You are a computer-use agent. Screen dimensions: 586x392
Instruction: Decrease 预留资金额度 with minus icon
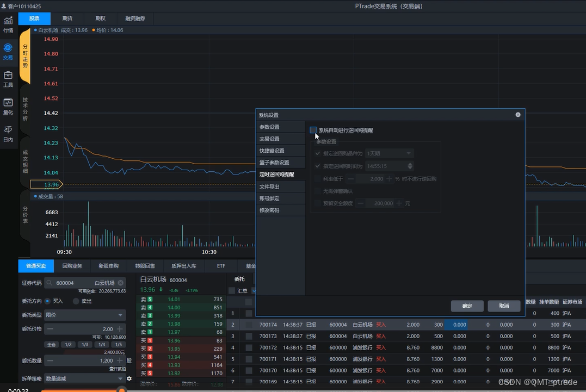coord(360,203)
